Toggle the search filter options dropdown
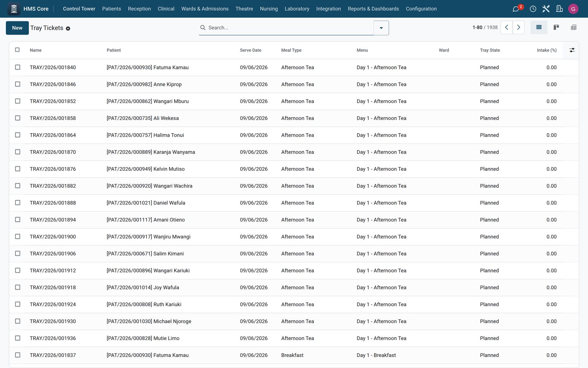 point(381,28)
